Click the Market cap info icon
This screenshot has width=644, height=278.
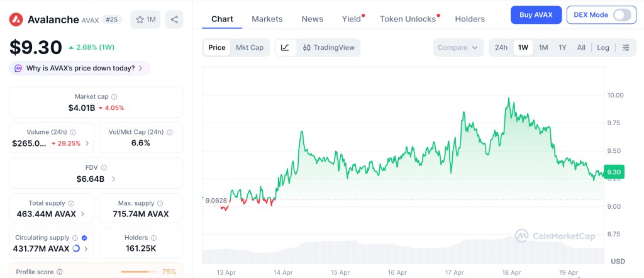[x=114, y=97]
